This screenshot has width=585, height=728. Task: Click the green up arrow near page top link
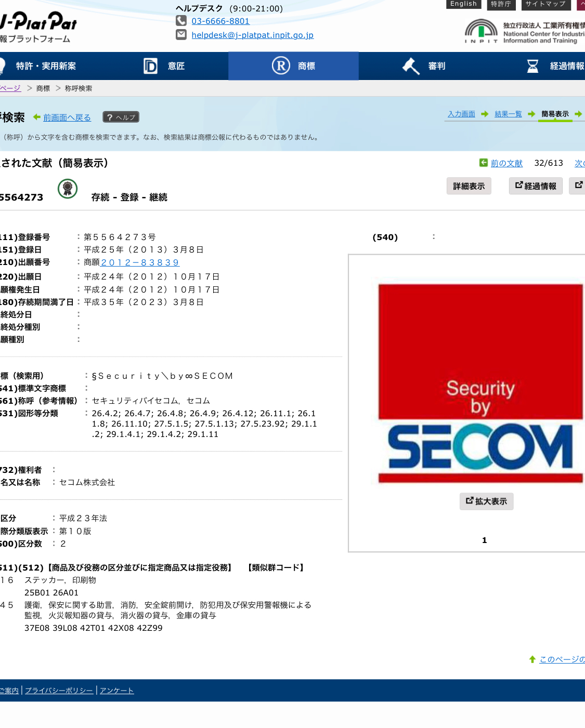532,659
